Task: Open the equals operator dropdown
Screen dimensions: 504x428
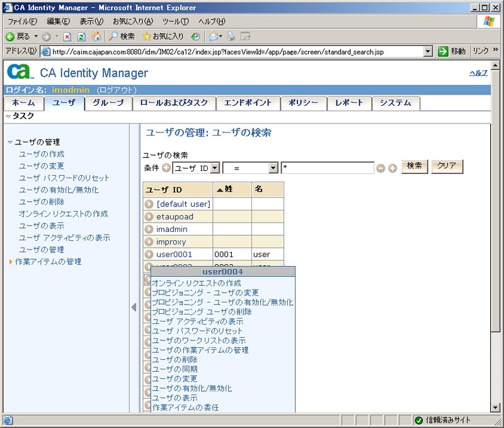Action: click(x=250, y=168)
